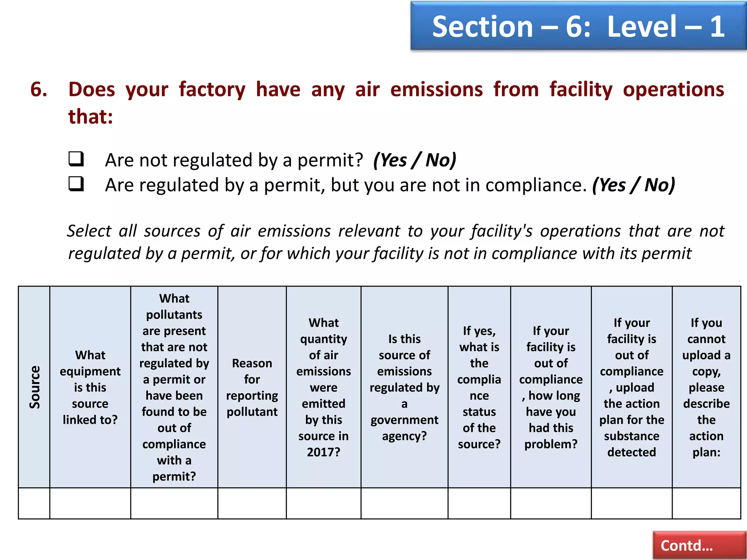Click empty cell under 'describe the action plan' column
This screenshot has height=560, width=747.
[707, 503]
